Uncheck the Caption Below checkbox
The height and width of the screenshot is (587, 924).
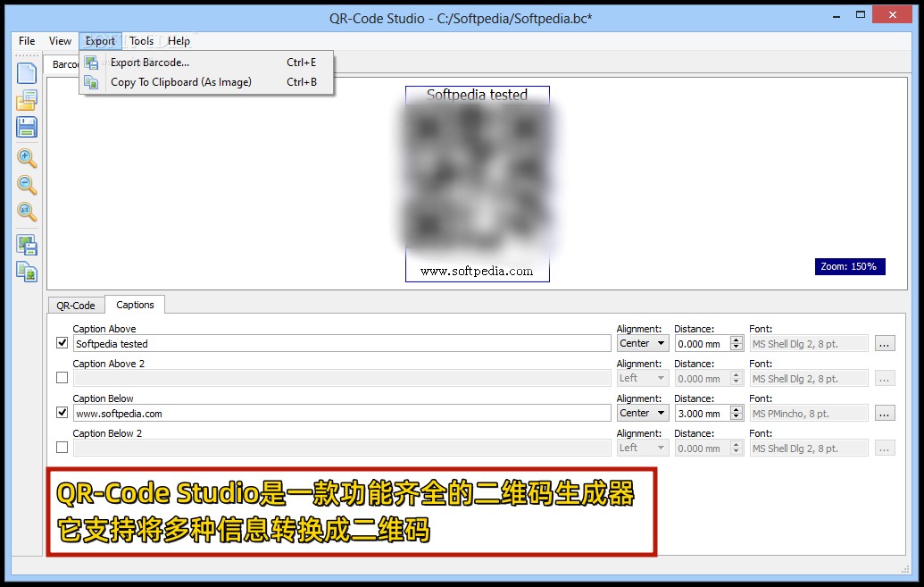62,413
